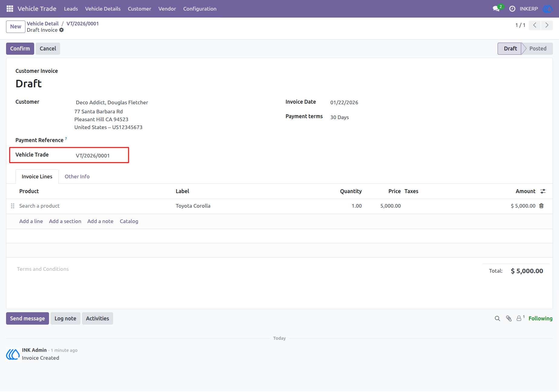Open the Customer menu

coord(139,9)
